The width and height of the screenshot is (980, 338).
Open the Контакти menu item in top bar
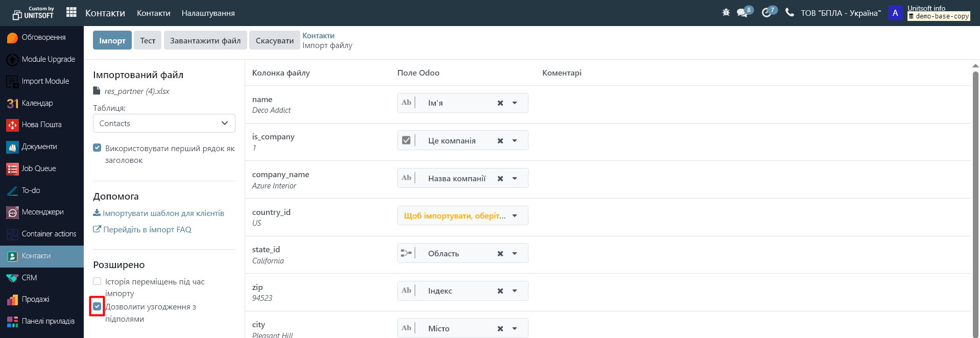(x=153, y=13)
